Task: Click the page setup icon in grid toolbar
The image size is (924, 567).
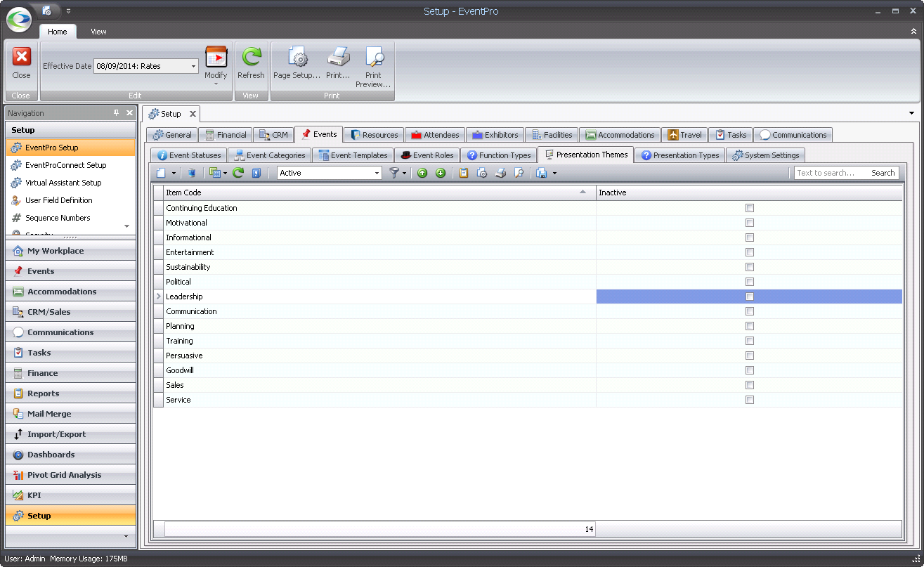Action: tap(482, 173)
